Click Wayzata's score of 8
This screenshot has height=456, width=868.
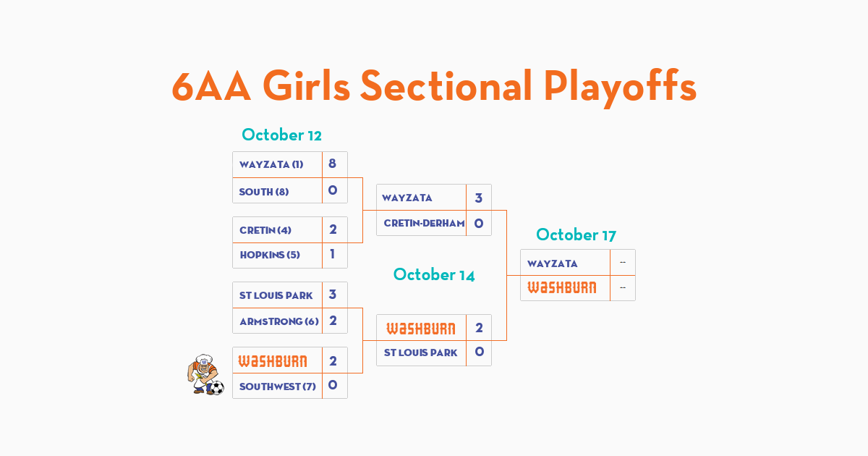[333, 164]
